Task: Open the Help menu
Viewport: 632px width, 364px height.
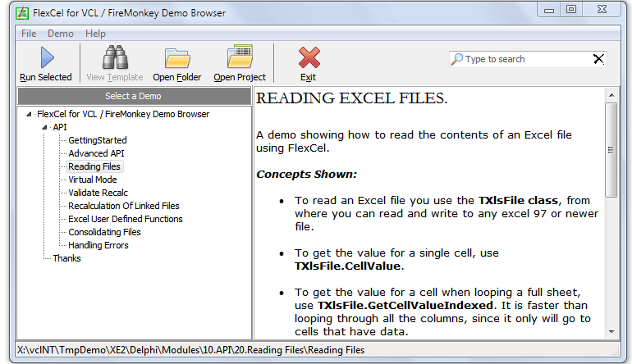Action: (95, 34)
